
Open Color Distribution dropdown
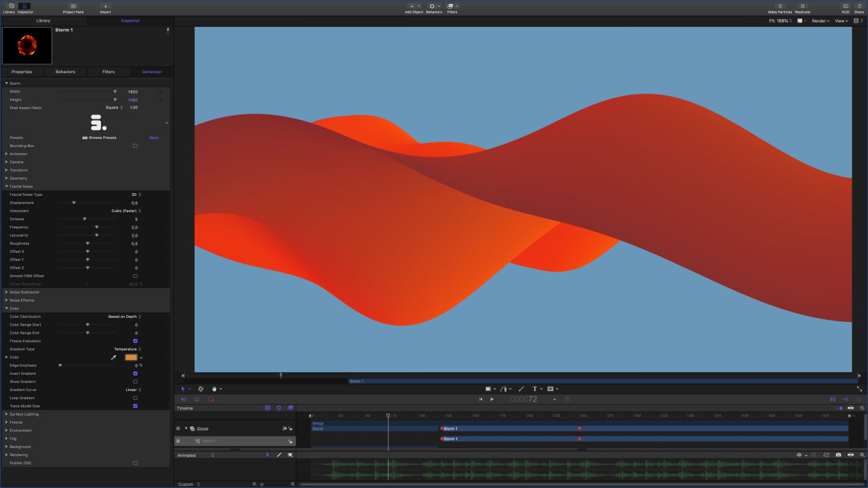(125, 317)
